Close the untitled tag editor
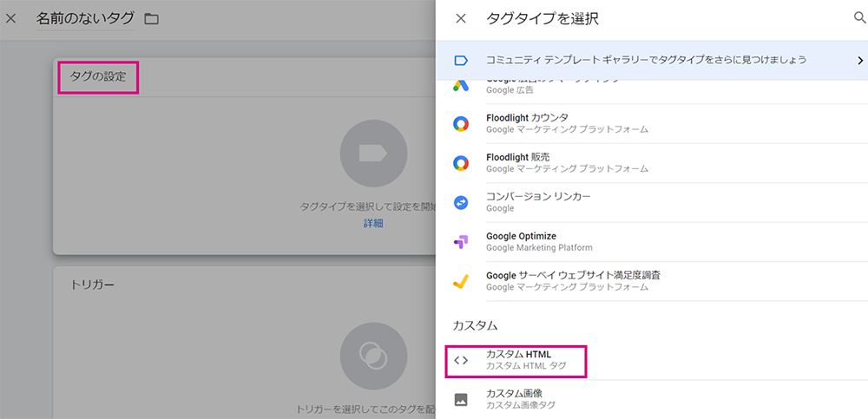 click(10, 19)
